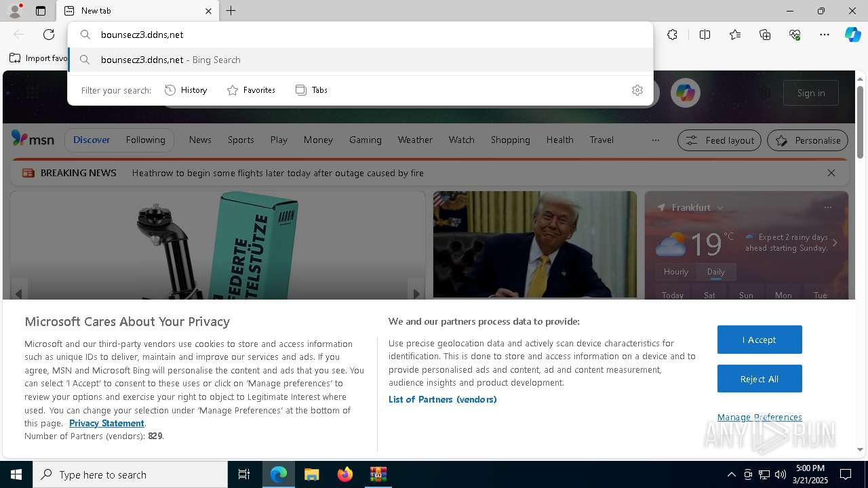
Task: Filter search suggestions by Tabs
Action: pos(311,90)
